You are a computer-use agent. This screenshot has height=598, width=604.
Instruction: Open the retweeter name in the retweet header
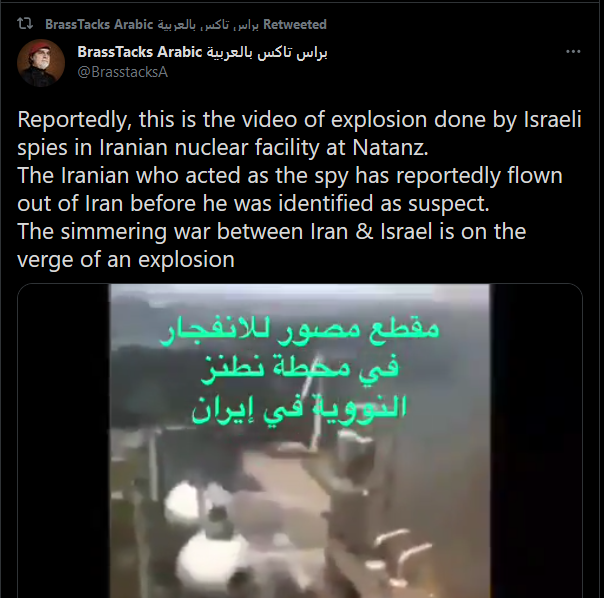pos(152,24)
